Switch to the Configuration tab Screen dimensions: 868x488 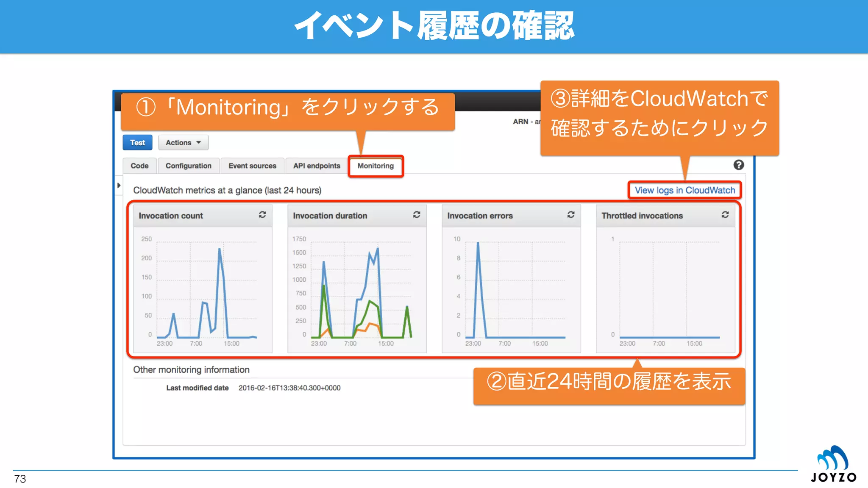tap(189, 166)
